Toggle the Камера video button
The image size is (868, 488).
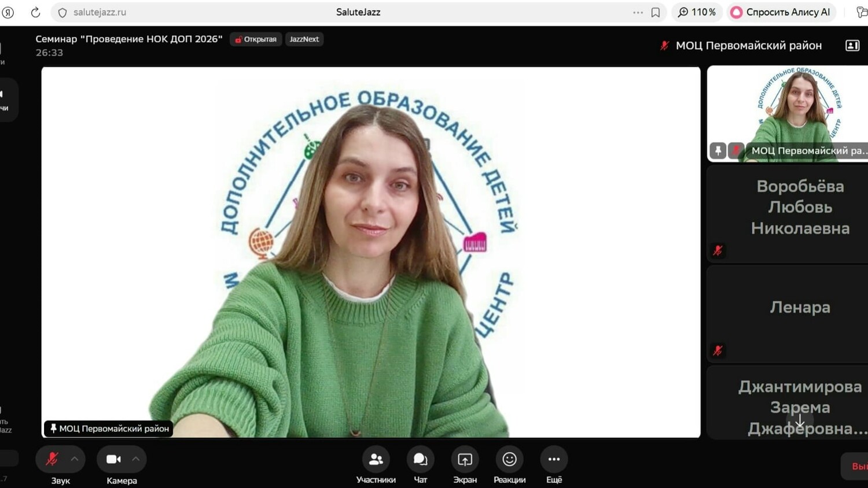click(x=113, y=459)
